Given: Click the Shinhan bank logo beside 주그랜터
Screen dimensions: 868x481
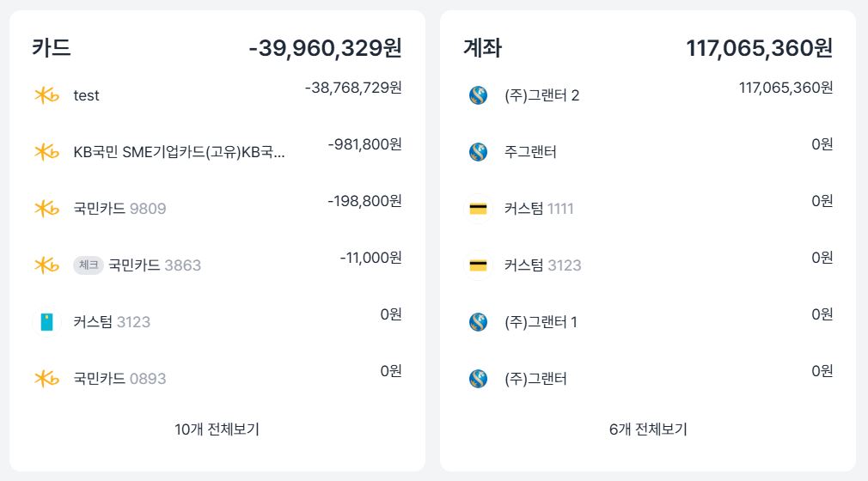Looking at the screenshot, I should [x=479, y=152].
